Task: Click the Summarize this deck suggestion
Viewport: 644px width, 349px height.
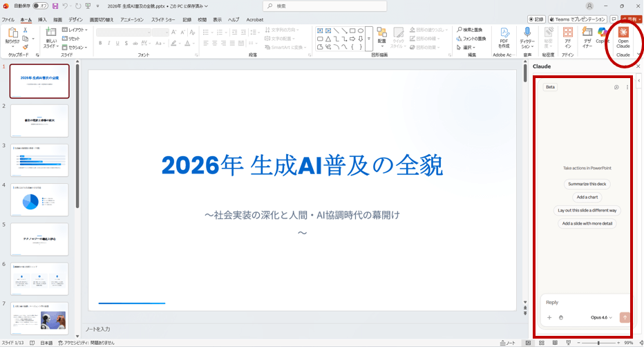Action: click(587, 185)
